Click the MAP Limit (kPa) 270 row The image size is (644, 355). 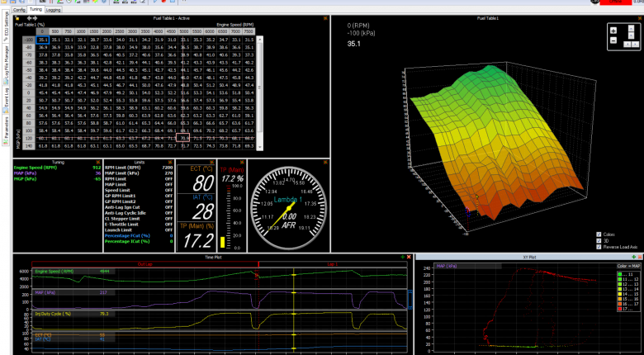point(139,173)
